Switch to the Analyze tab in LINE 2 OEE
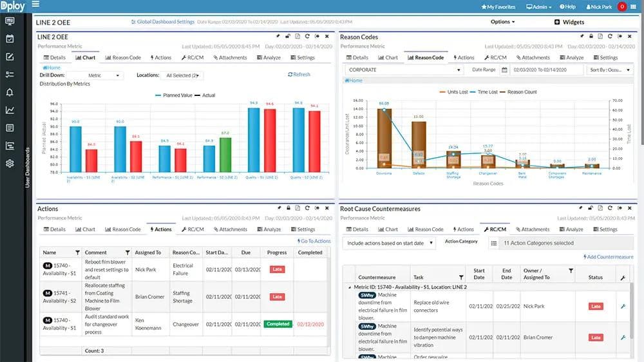The height and width of the screenshot is (362, 644). 269,57
